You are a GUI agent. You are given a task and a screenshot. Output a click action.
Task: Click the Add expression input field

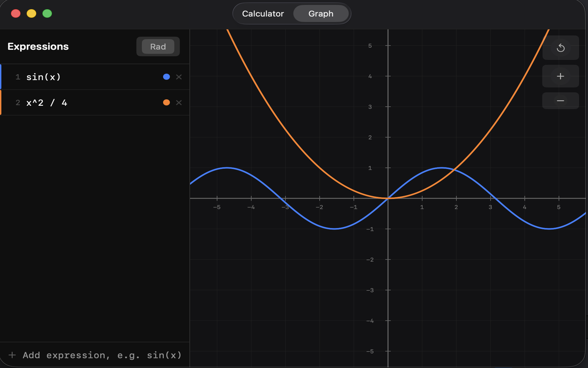point(102,355)
